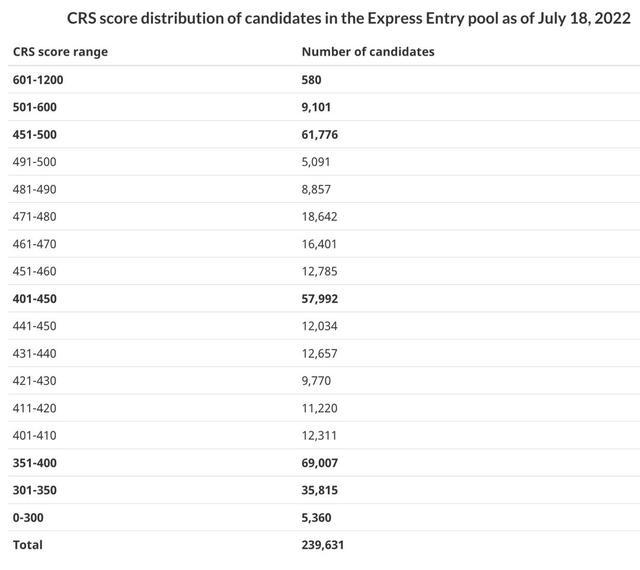Select the 'CRS score range' column header
The width and height of the screenshot is (640, 570).
60,52
